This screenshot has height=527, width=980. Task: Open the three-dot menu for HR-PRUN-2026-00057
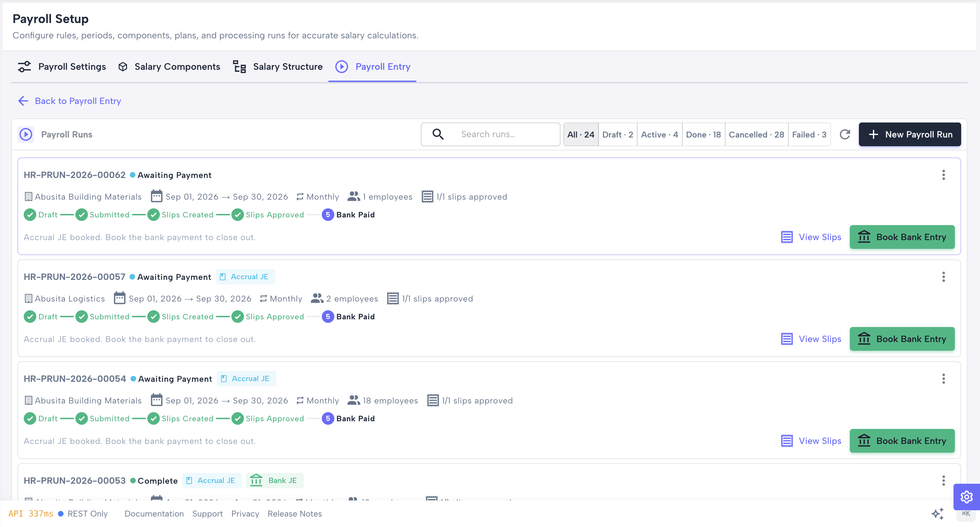(943, 277)
